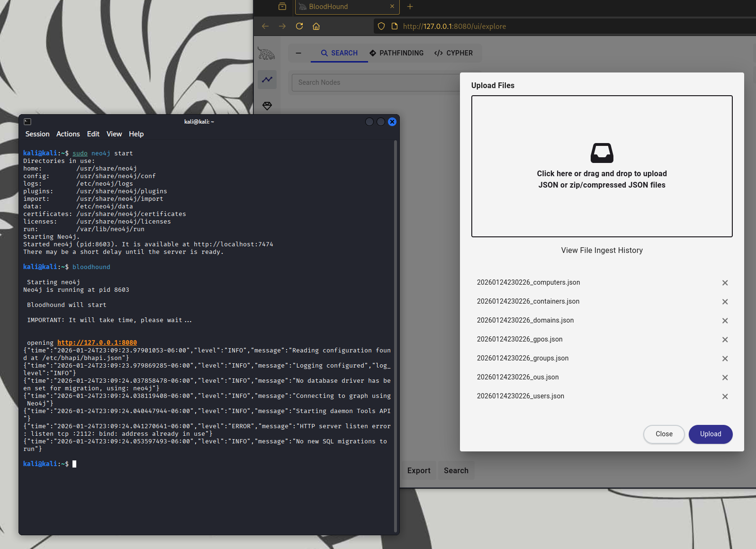Remove 20260124230226_domains.json from the list
The height and width of the screenshot is (549, 756).
[x=725, y=321]
